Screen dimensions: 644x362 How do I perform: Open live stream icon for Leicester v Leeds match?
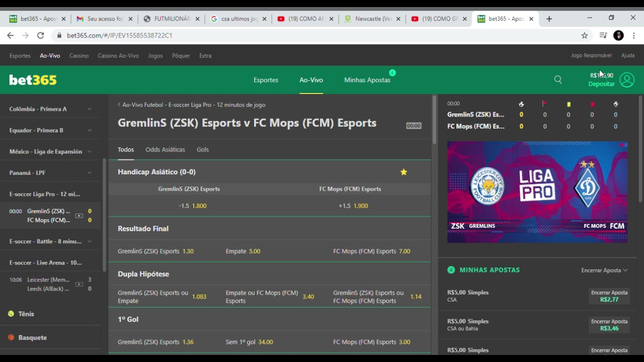pyautogui.click(x=79, y=284)
